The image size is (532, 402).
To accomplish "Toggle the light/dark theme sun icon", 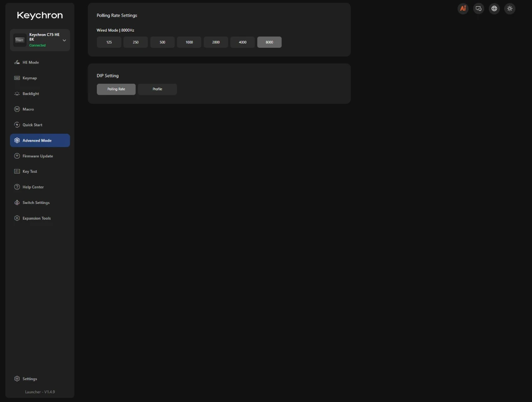I will tap(510, 8).
